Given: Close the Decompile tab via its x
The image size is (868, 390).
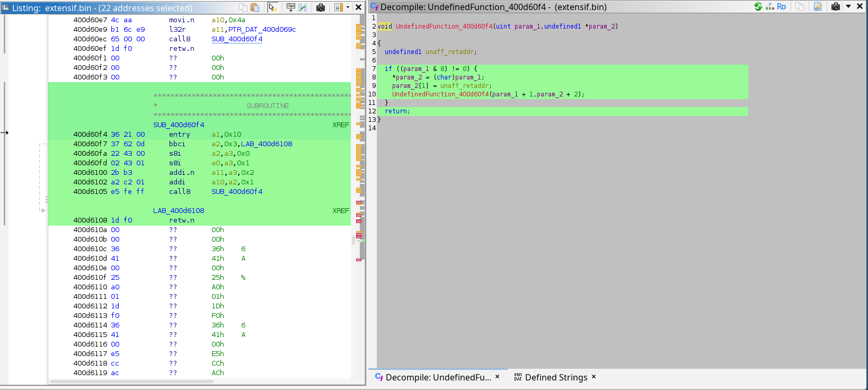Looking at the screenshot, I should [497, 377].
